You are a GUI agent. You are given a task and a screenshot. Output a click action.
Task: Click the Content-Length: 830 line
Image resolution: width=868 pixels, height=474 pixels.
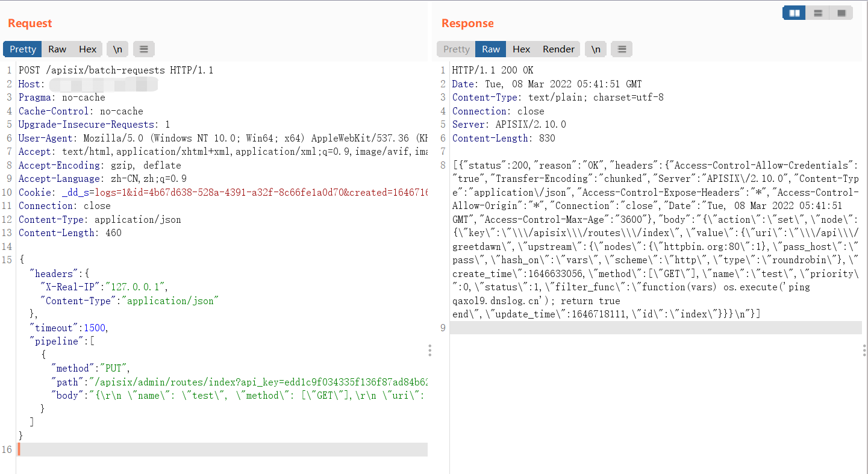[504, 139]
